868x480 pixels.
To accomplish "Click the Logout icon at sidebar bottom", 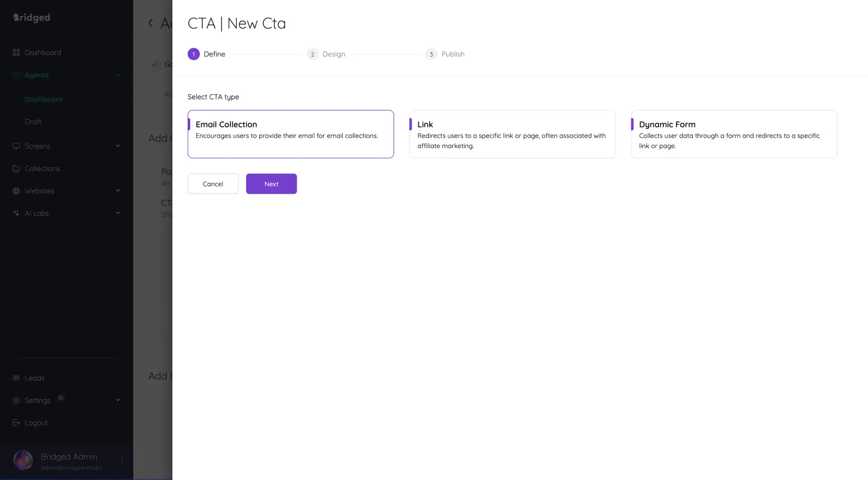I will 16,423.
